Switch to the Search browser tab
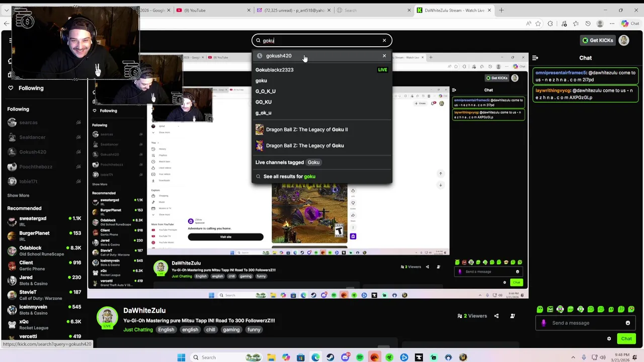 [x=372, y=10]
